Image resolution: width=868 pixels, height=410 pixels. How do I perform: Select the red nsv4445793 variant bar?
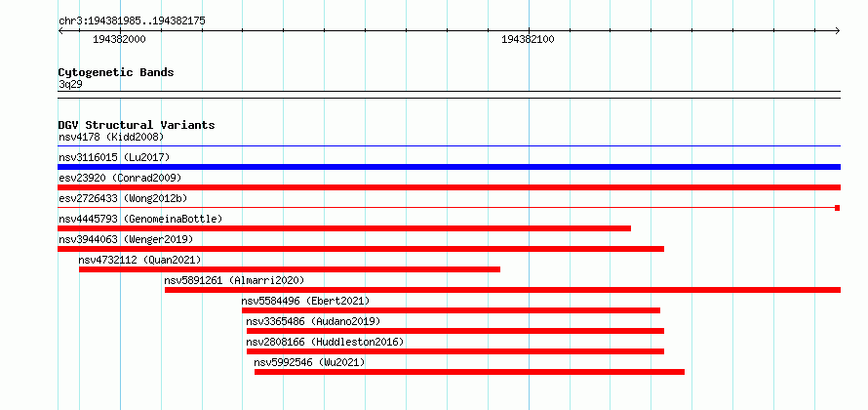[x=344, y=228]
